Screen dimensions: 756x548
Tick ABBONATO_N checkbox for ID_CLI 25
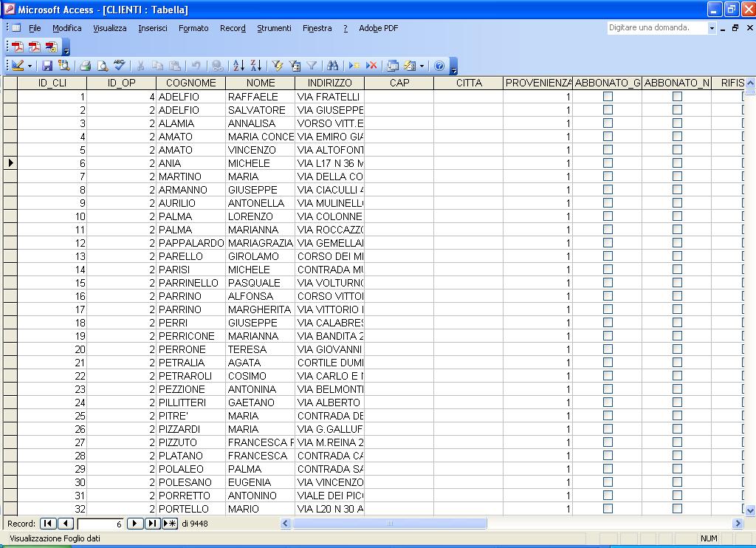pos(678,416)
